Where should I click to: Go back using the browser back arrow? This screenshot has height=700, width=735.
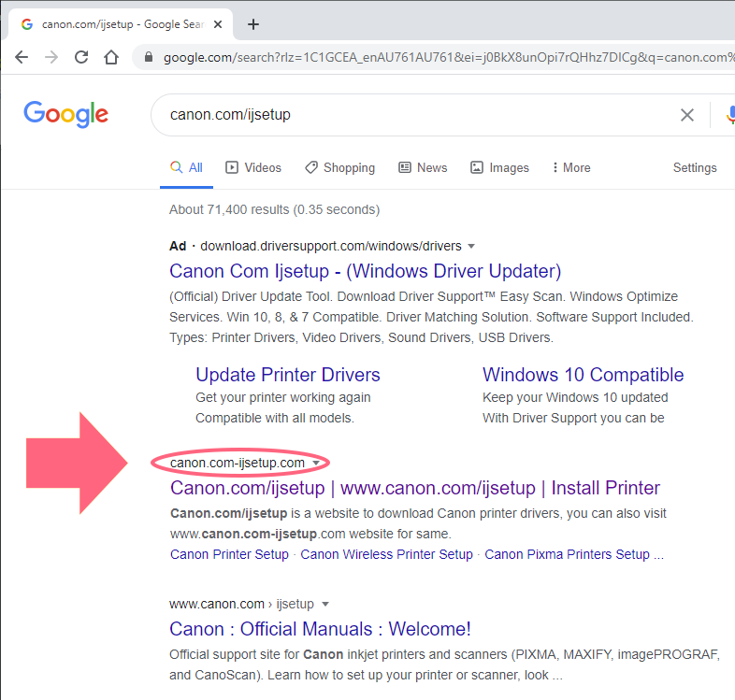coord(22,57)
